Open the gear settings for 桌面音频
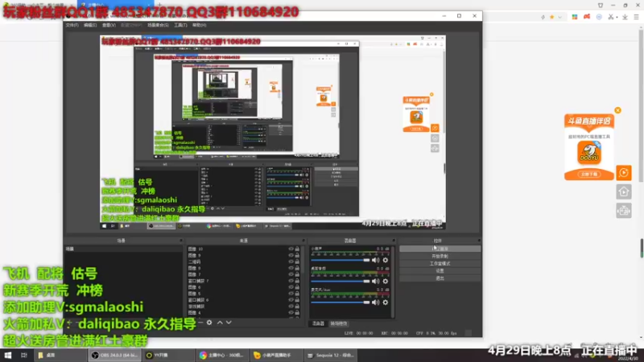This screenshot has height=362, width=644. coord(386,281)
